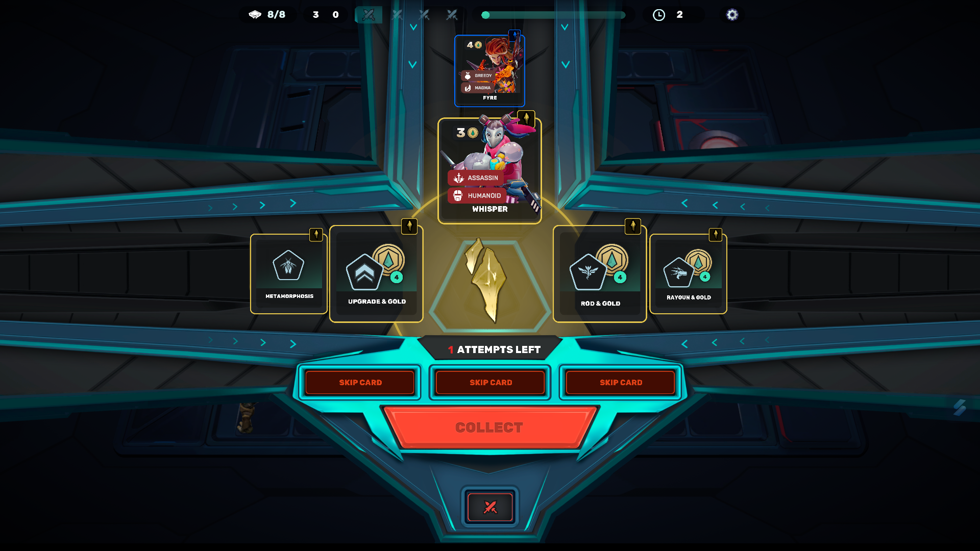Click the Assassin trait icon on Whisper
The height and width of the screenshot is (551, 980).
coord(458,178)
